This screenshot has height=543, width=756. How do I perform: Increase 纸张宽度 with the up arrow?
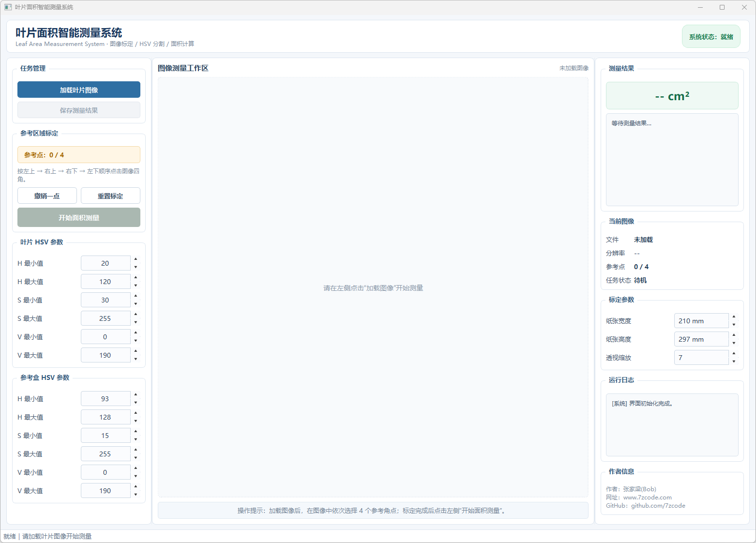point(734,317)
